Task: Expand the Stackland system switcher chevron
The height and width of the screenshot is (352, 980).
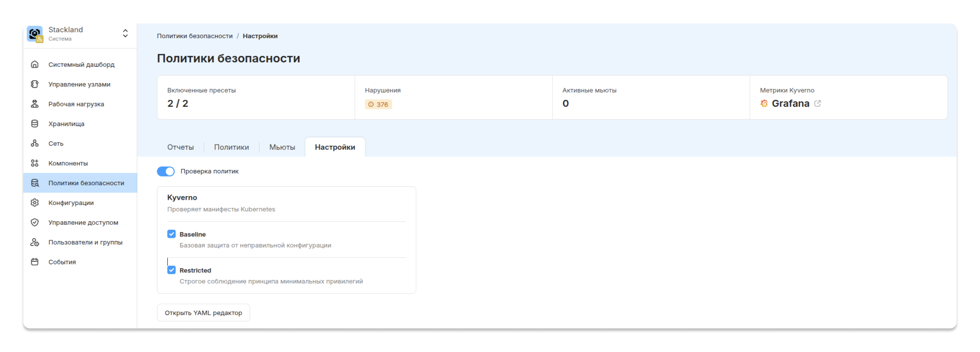Action: pyautogui.click(x=125, y=33)
